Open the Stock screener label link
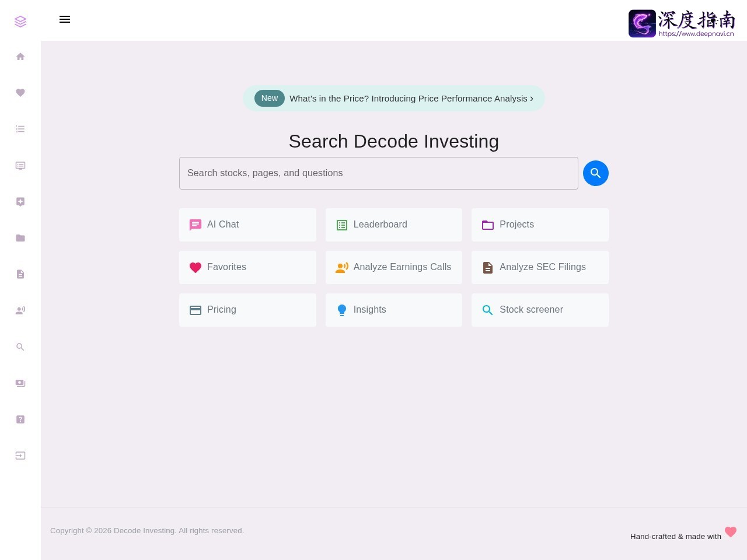Image resolution: width=747 pixels, height=560 pixels. pos(531,310)
